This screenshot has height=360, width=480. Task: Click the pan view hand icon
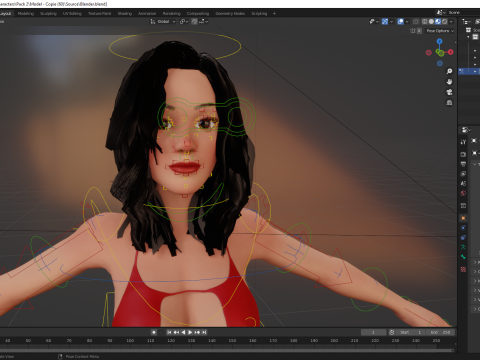(x=449, y=82)
